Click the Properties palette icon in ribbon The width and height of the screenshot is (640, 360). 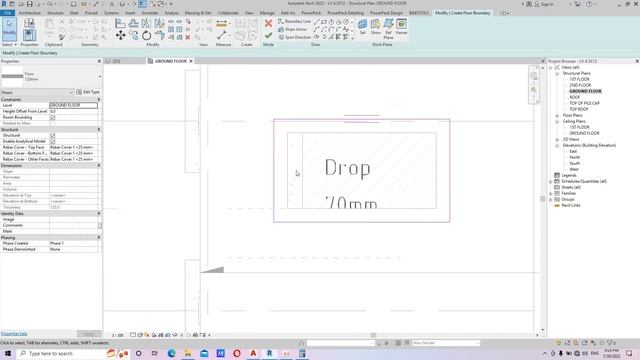29,35
